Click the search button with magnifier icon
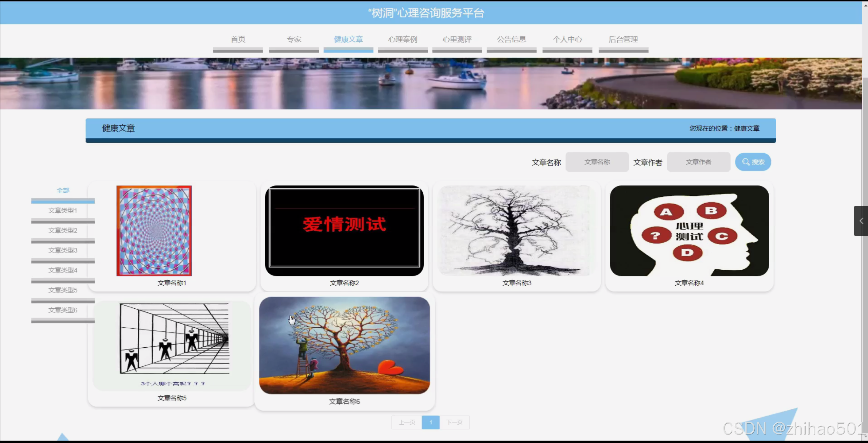 point(753,162)
